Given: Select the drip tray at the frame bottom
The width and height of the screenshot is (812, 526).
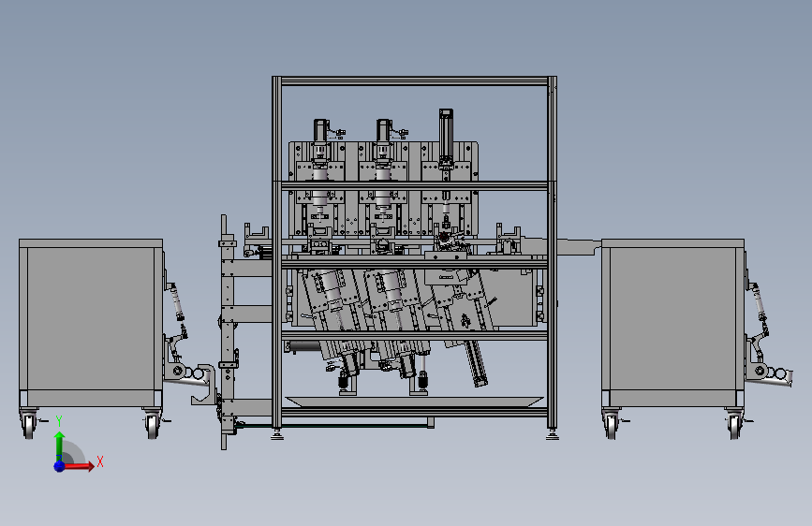Looking at the screenshot, I should coord(414,402).
